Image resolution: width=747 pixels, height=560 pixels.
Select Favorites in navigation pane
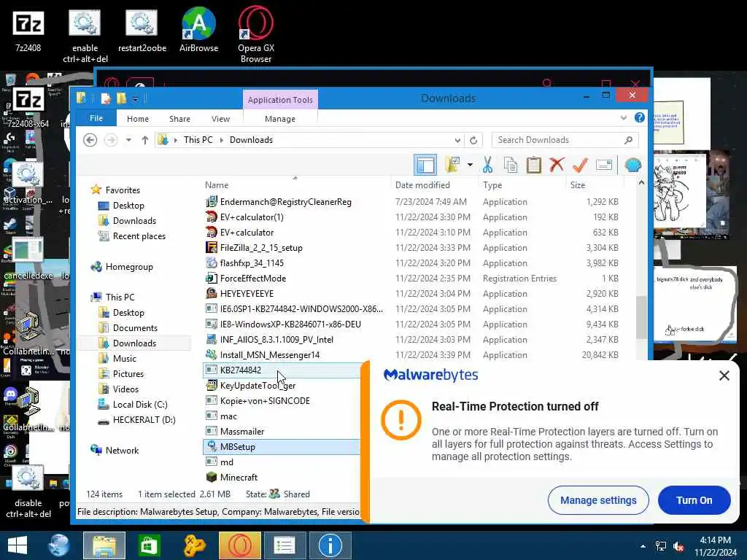pyautogui.click(x=123, y=190)
